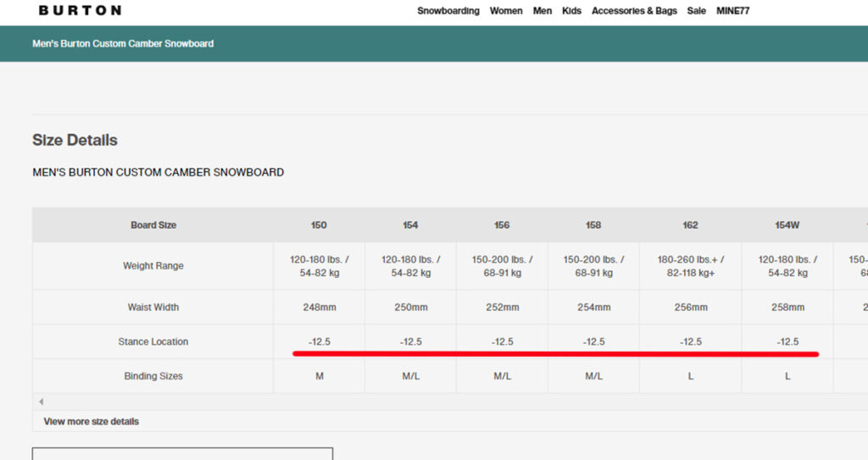Click the Stance Location row label
868x460 pixels.
[153, 341]
